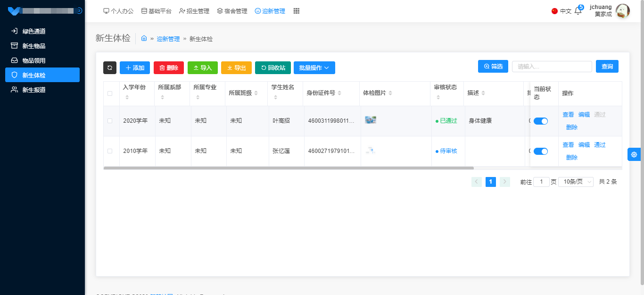Select 新生体检 in sidebar
The height and width of the screenshot is (295, 644).
point(42,75)
